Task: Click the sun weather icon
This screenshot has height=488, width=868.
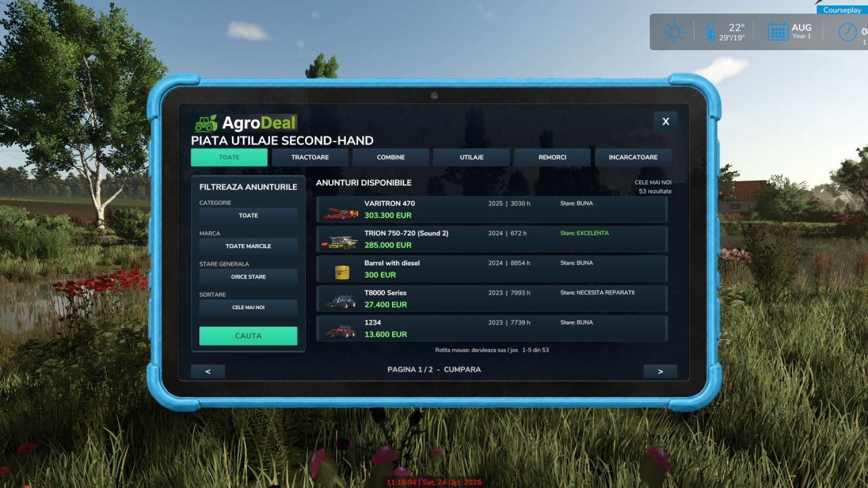Action: (x=674, y=32)
